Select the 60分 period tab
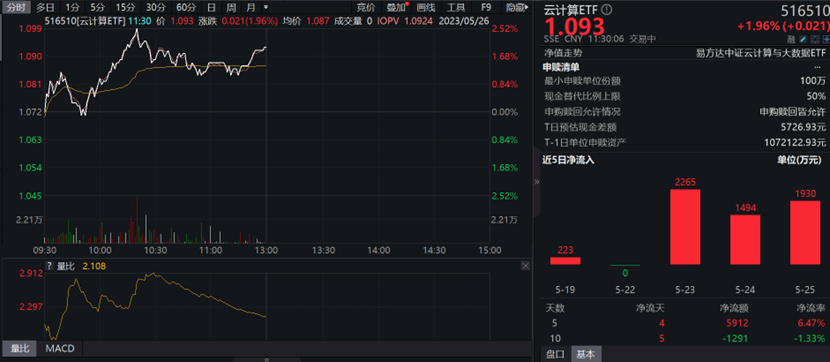This screenshot has width=830, height=362. point(186,7)
